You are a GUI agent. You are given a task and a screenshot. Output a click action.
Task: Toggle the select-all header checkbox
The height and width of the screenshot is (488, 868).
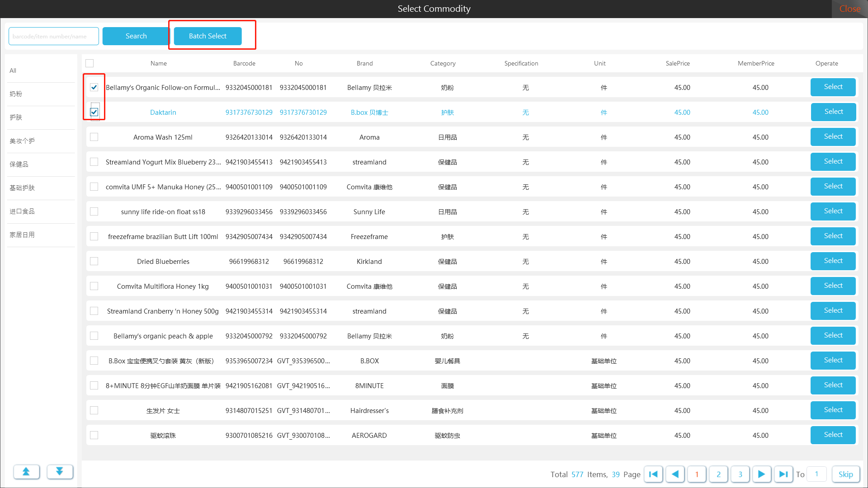90,63
